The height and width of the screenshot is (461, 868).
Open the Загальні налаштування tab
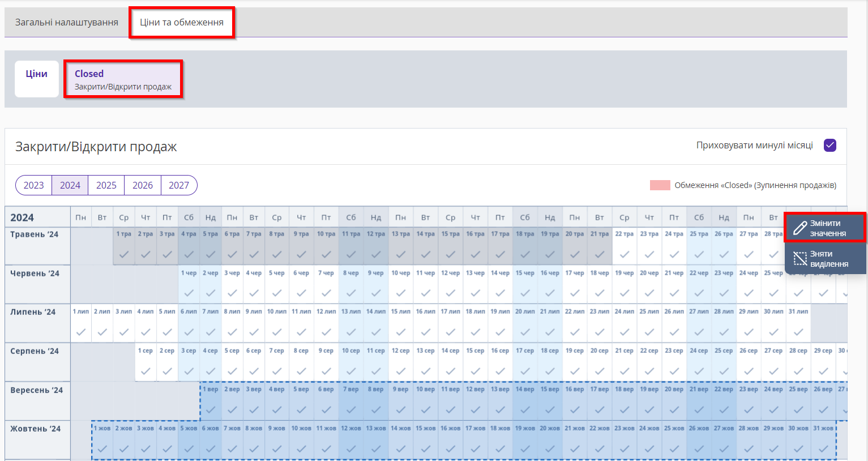[x=67, y=22]
